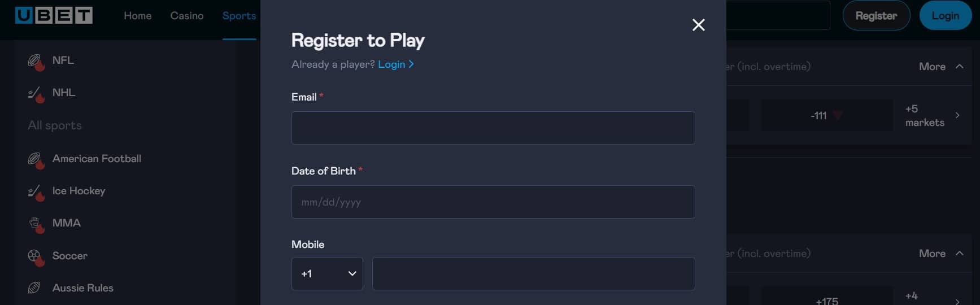The image size is (980, 305).
Task: Choose the Aussie Rules ball icon
Action: pos(34,288)
